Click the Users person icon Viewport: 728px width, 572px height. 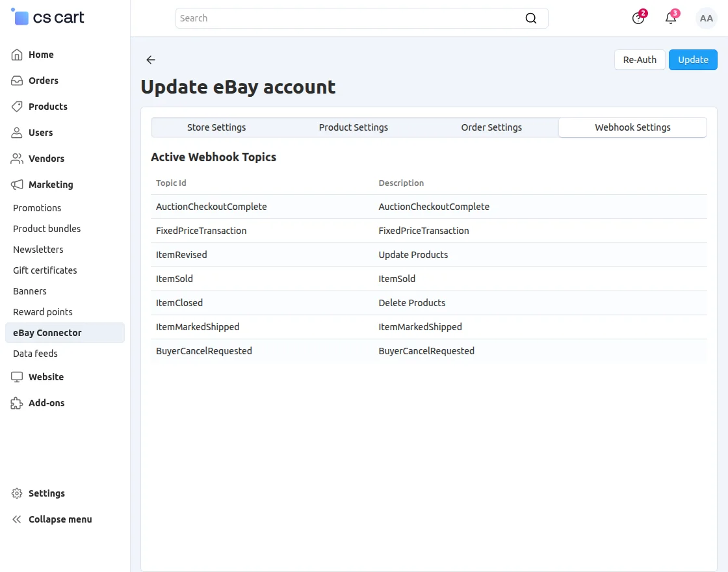[17, 133]
